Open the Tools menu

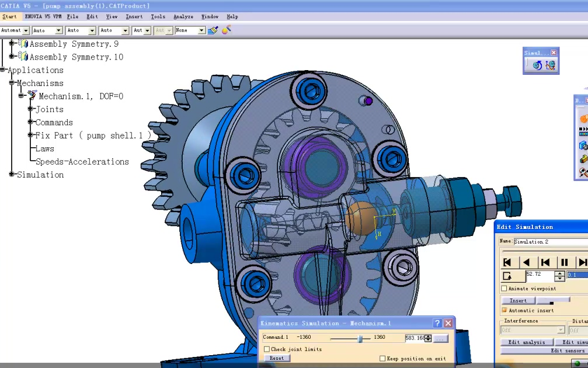tap(158, 16)
